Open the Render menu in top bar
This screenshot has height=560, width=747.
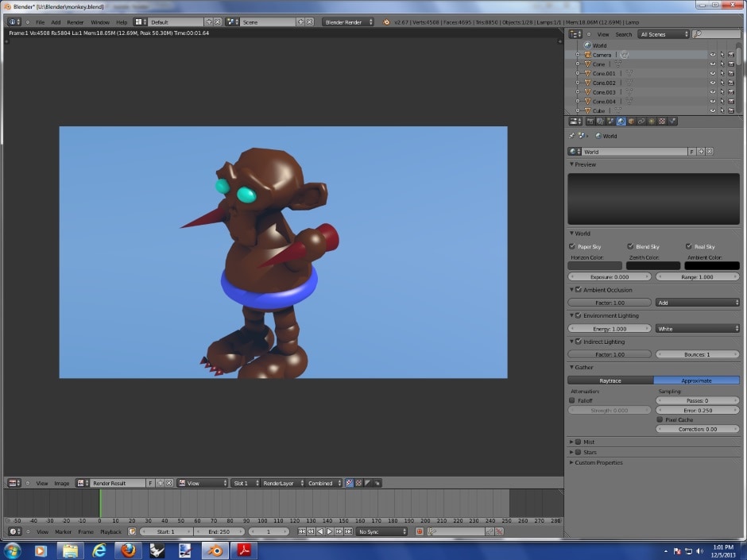click(75, 22)
